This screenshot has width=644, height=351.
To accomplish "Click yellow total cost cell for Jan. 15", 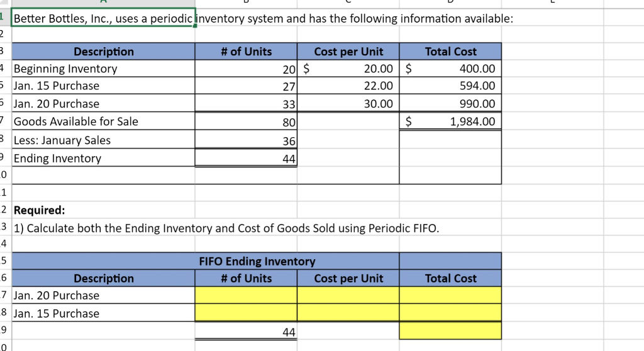I will point(450,313).
